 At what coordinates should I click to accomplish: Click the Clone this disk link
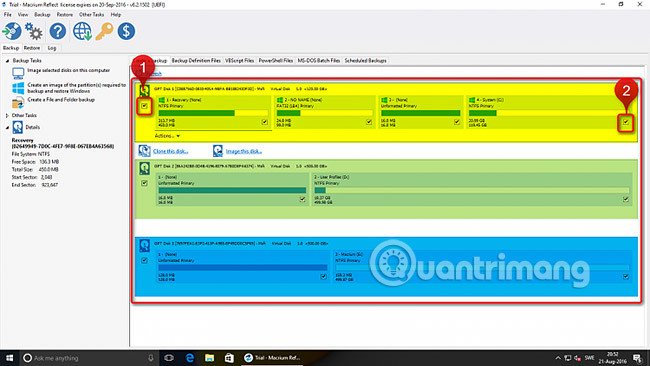pyautogui.click(x=170, y=151)
